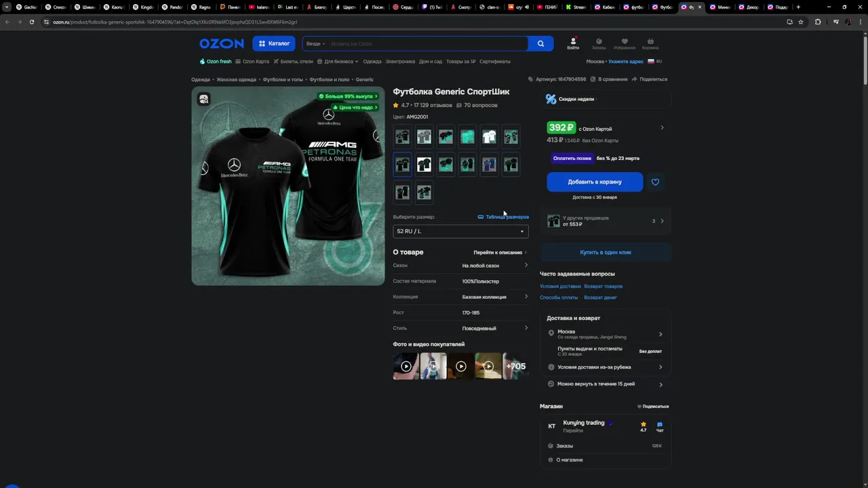Open the Таблица размеров size chart
The height and width of the screenshot is (488, 868).
coord(503,217)
